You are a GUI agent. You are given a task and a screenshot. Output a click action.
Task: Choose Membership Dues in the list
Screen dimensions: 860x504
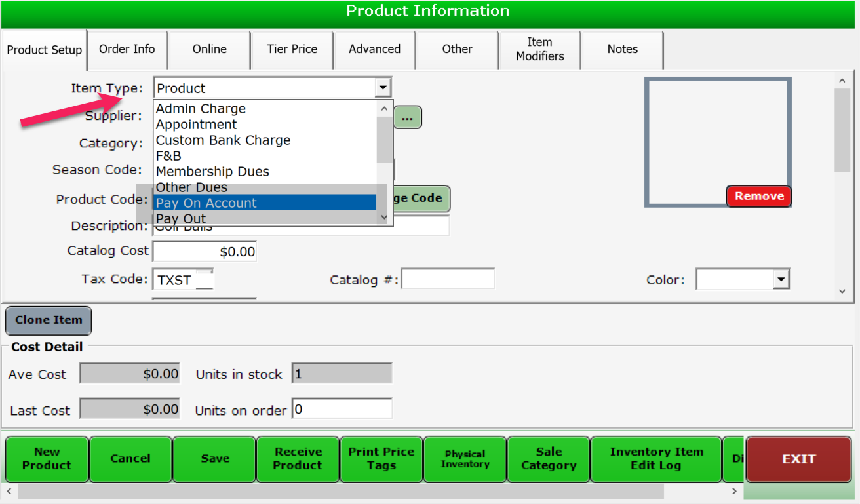coord(265,172)
